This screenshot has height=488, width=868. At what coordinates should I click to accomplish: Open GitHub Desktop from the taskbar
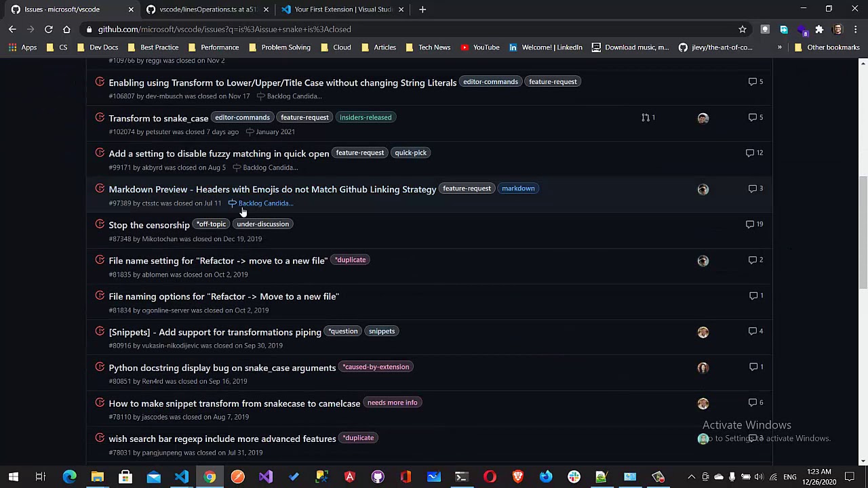[x=378, y=477]
